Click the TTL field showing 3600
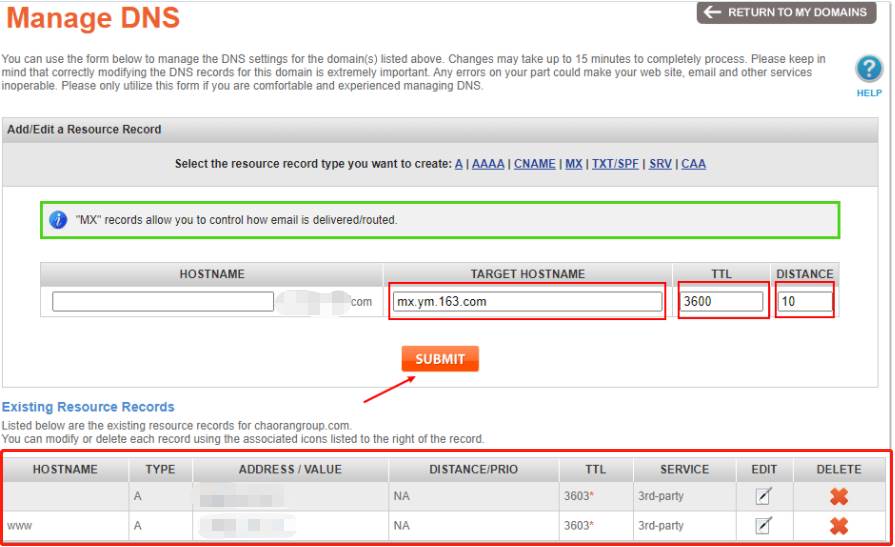895x547 pixels. pos(721,301)
